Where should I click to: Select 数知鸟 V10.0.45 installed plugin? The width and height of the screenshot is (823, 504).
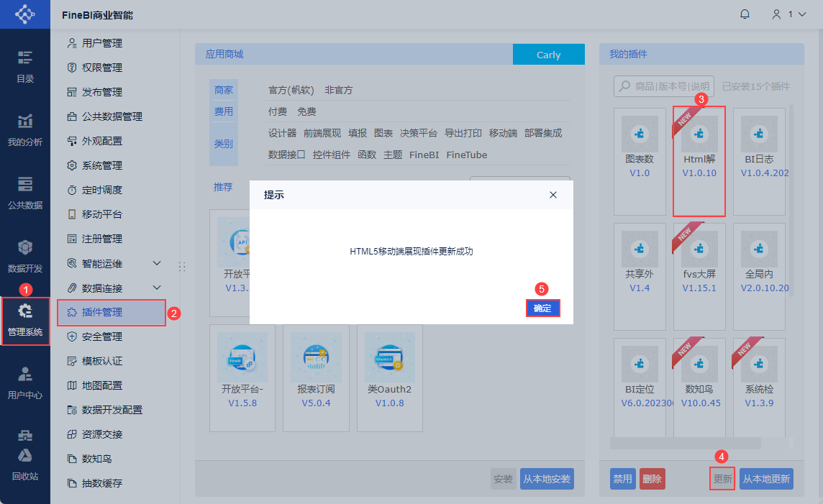click(x=699, y=388)
